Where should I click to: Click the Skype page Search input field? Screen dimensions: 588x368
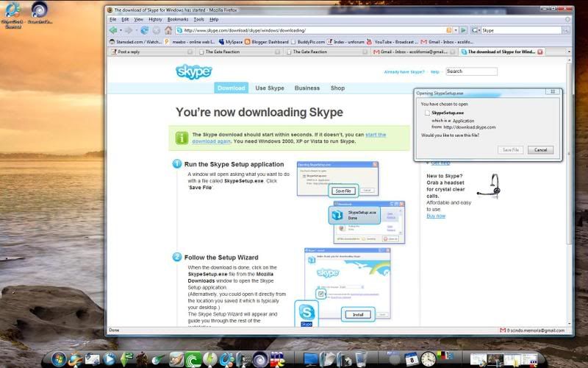[x=471, y=71]
